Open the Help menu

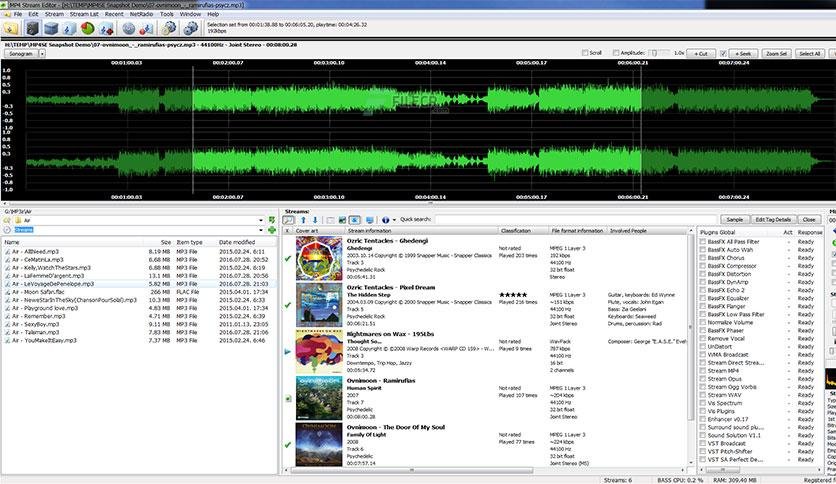click(x=213, y=14)
